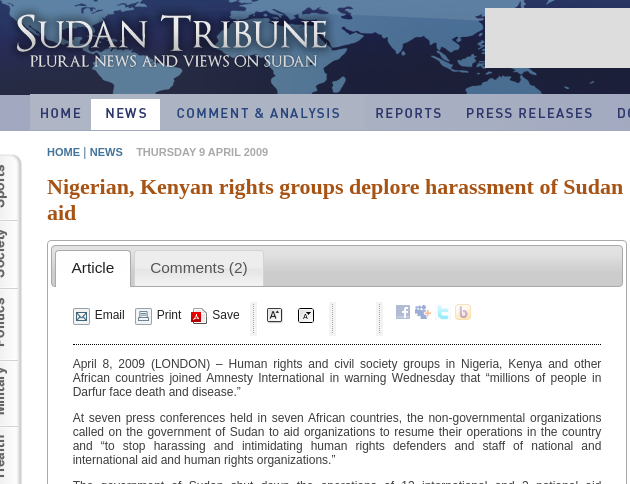Open PRESS RELEASES section
630x484 pixels.
coord(529,114)
